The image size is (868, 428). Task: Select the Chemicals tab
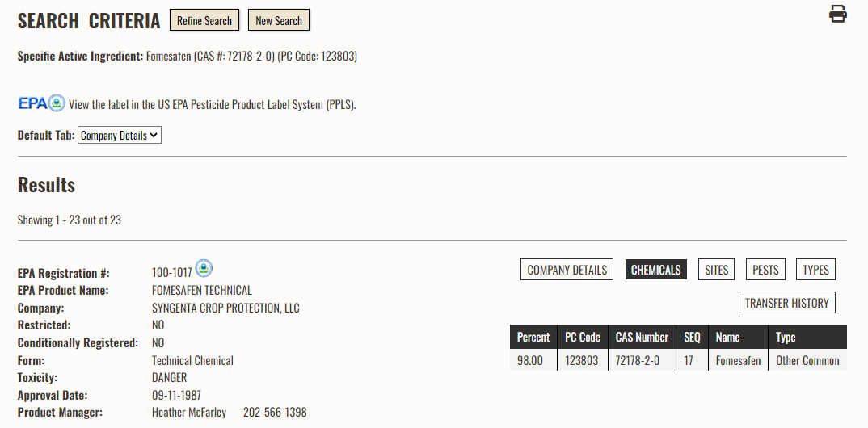pyautogui.click(x=656, y=270)
